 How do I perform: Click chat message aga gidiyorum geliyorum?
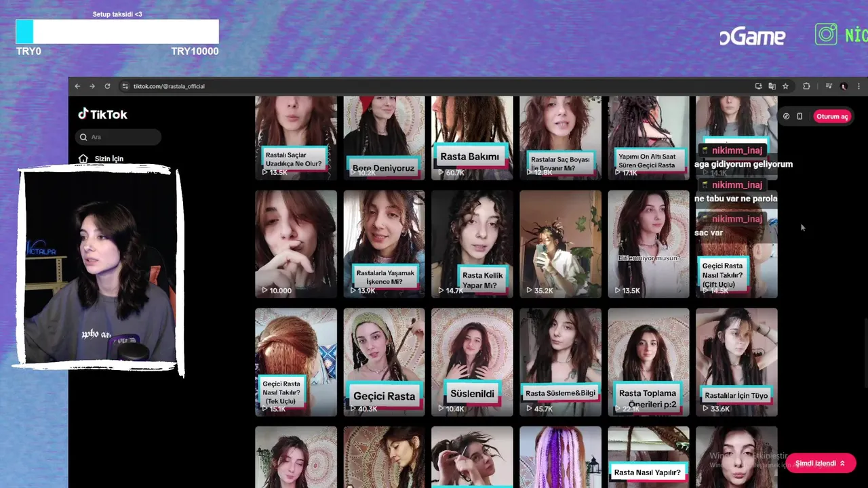tap(743, 164)
